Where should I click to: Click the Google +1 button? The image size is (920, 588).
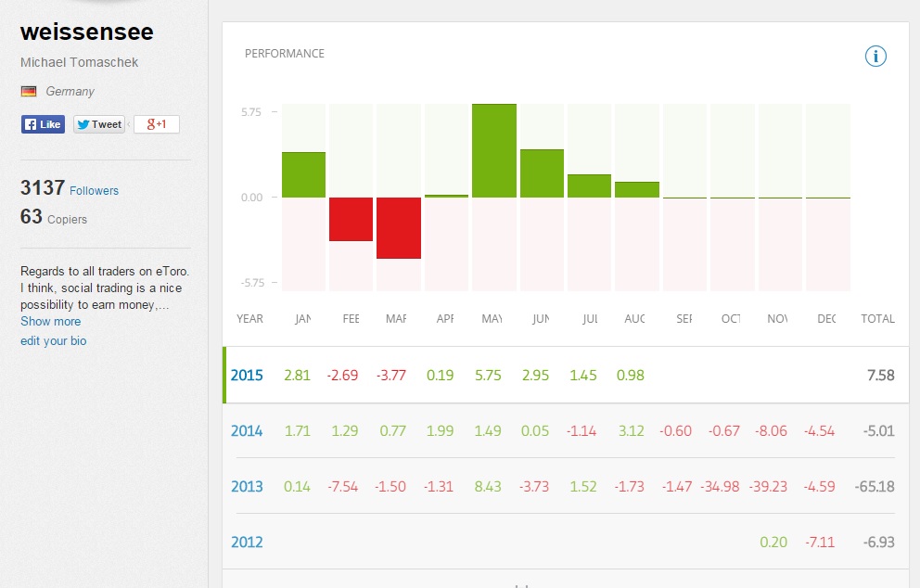click(x=156, y=124)
